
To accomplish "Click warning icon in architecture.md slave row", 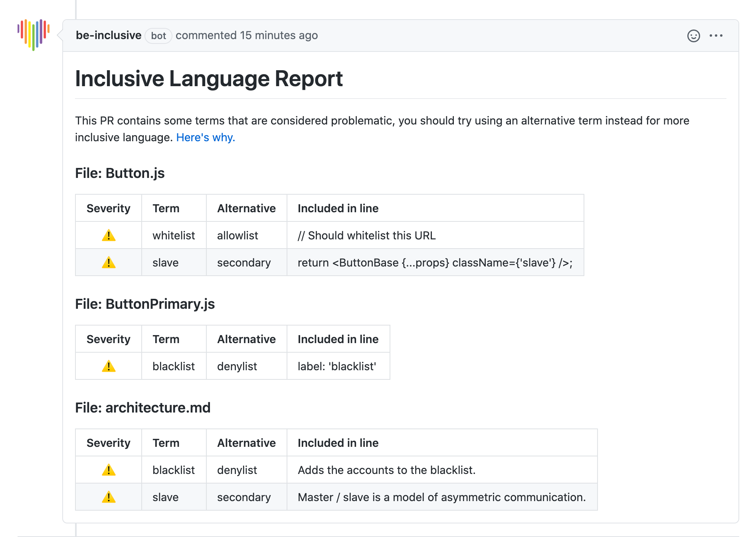I will tap(109, 497).
